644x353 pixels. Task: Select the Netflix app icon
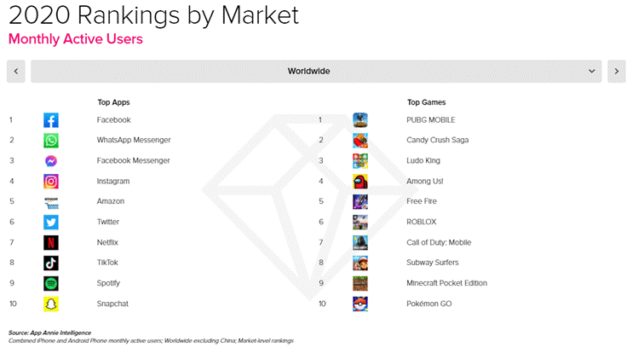click(x=51, y=242)
